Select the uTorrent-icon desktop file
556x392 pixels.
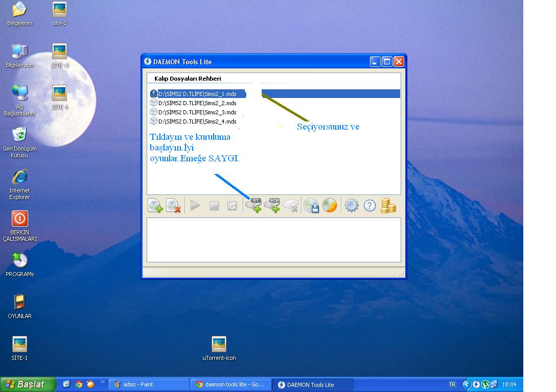coord(219,349)
